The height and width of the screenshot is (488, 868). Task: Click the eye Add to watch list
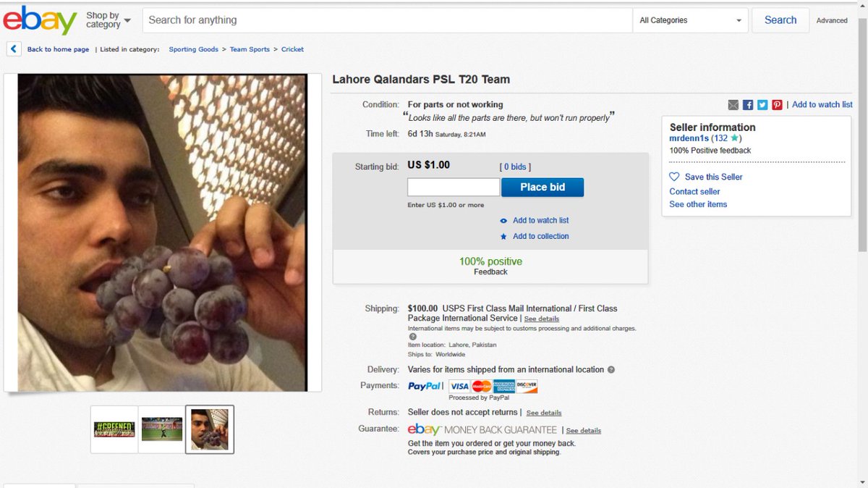pyautogui.click(x=504, y=221)
